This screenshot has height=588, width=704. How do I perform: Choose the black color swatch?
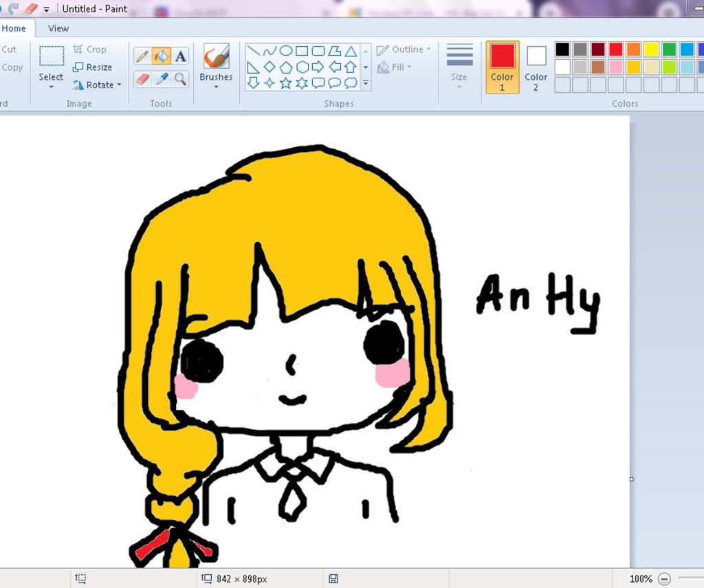pyautogui.click(x=562, y=49)
